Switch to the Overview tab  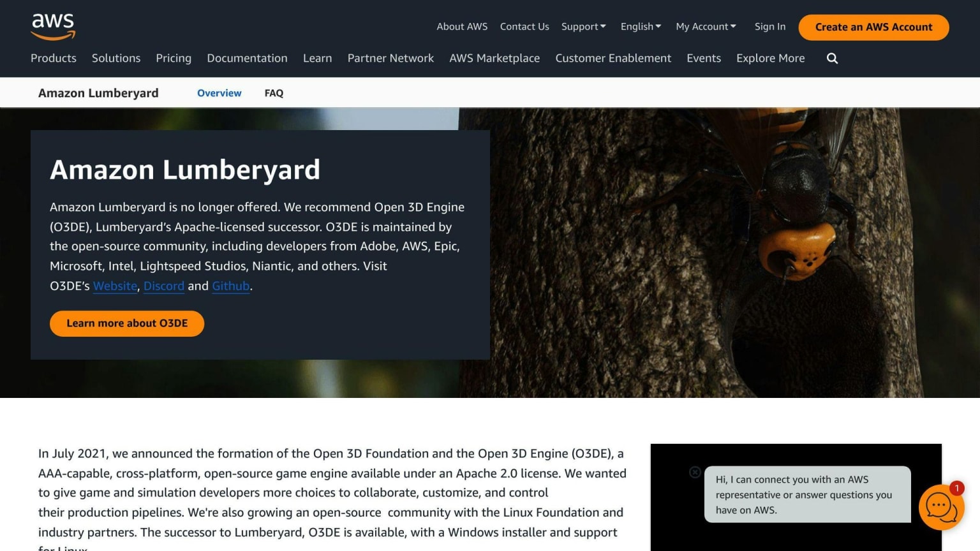pyautogui.click(x=219, y=93)
